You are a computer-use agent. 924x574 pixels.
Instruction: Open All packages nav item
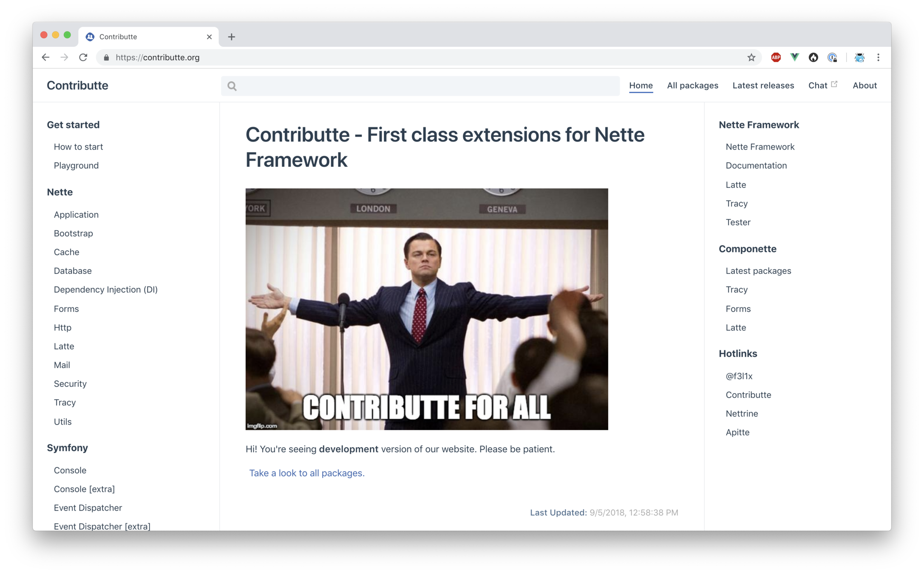pyautogui.click(x=692, y=85)
